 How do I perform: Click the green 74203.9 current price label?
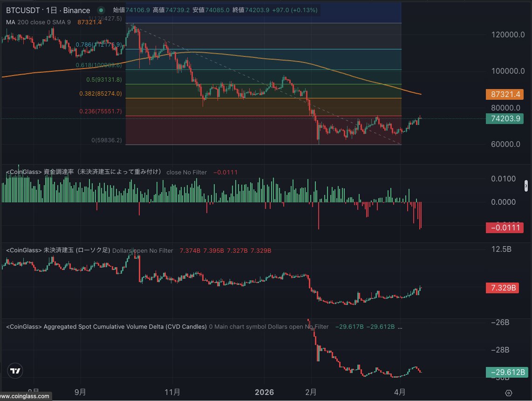[505, 118]
